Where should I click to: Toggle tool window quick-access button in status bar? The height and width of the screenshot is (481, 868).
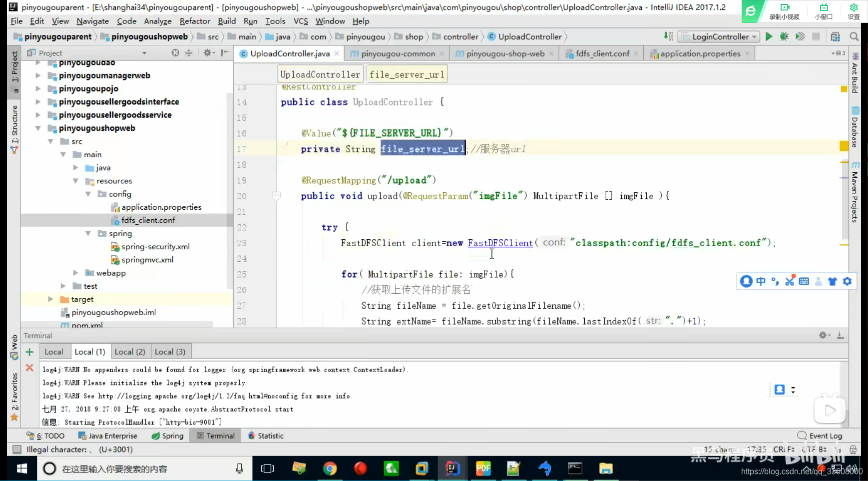tap(17, 450)
